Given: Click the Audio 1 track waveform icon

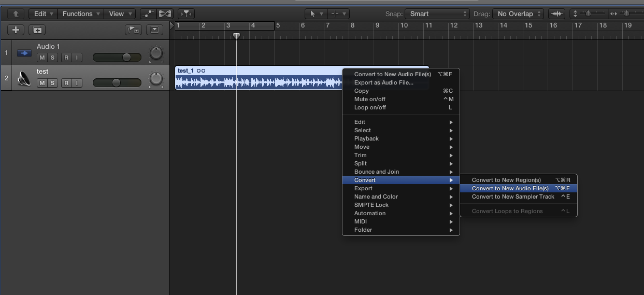Looking at the screenshot, I should (x=23, y=53).
